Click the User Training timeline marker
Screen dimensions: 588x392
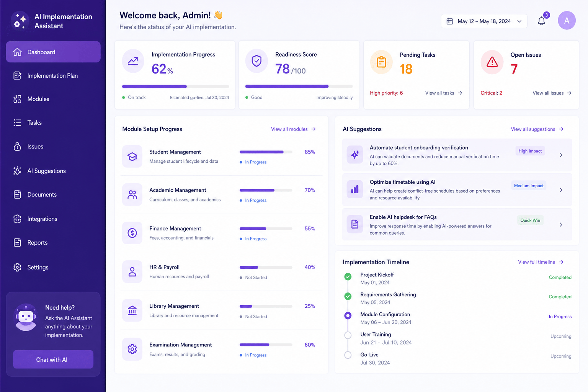point(348,335)
